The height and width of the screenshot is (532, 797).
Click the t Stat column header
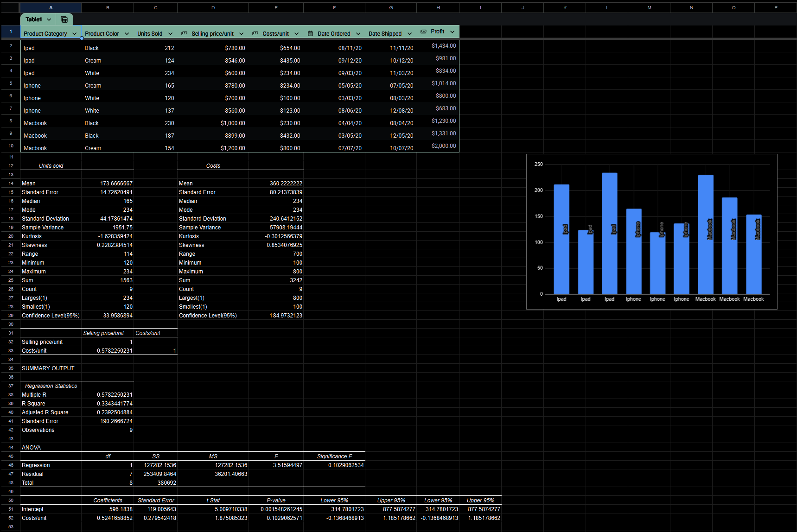tap(213, 500)
